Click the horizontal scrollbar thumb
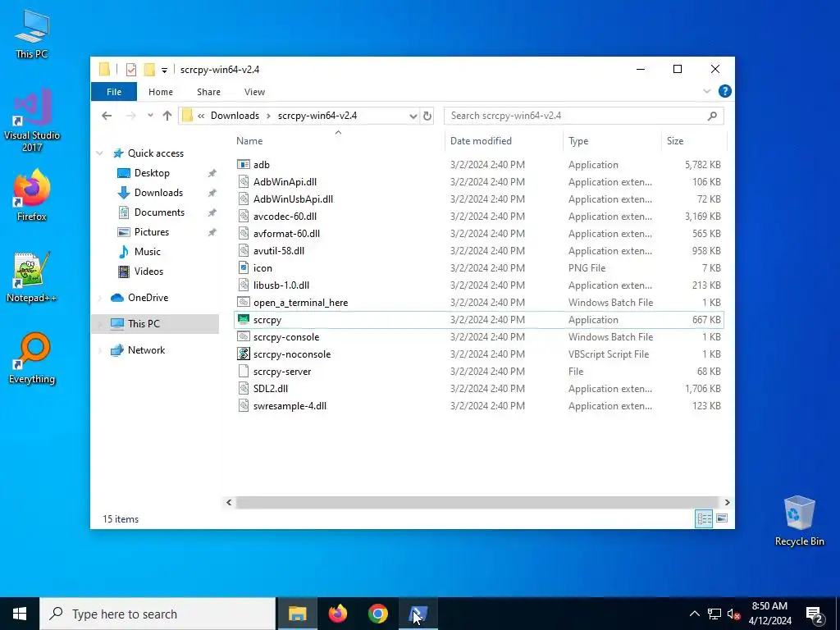Viewport: 840px width, 630px height. point(478,503)
